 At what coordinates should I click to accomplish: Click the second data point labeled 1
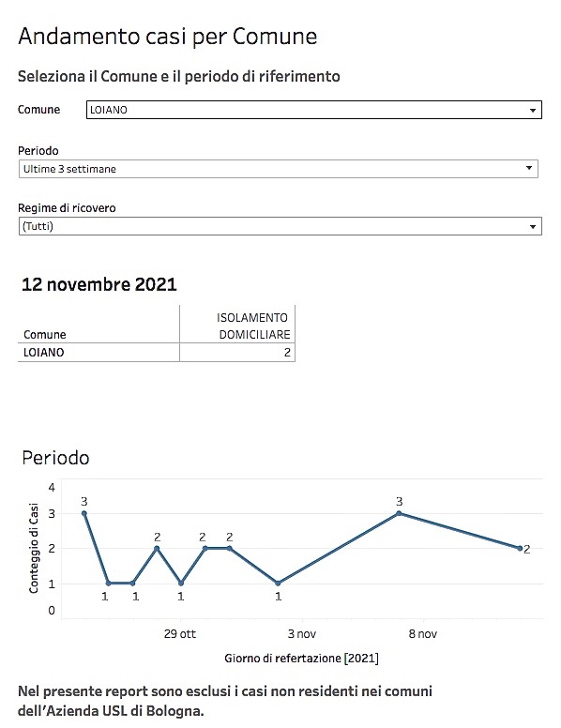tap(133, 584)
